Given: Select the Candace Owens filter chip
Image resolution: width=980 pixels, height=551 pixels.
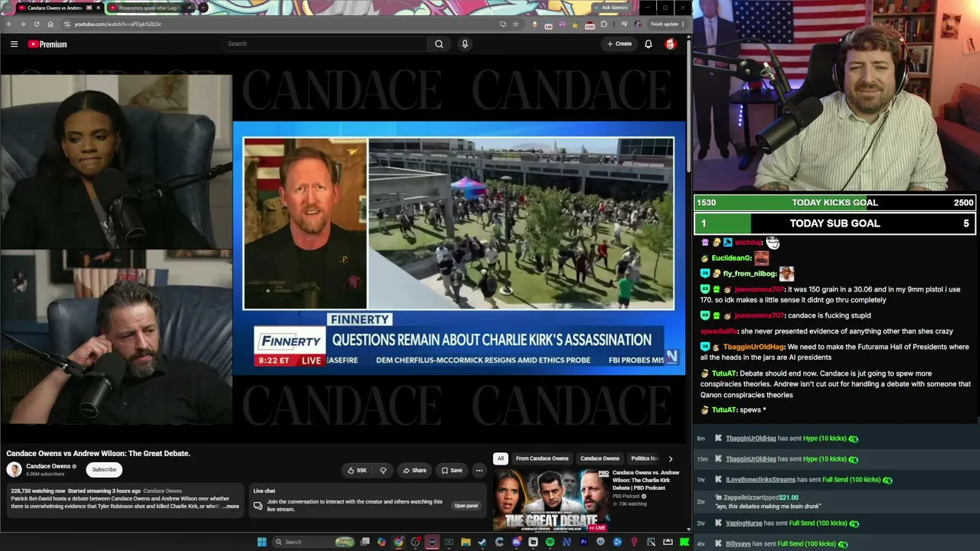Looking at the screenshot, I should point(599,458).
